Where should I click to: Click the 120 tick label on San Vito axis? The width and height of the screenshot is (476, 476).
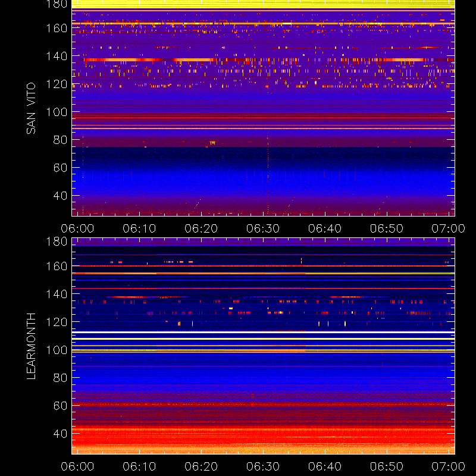click(x=57, y=84)
